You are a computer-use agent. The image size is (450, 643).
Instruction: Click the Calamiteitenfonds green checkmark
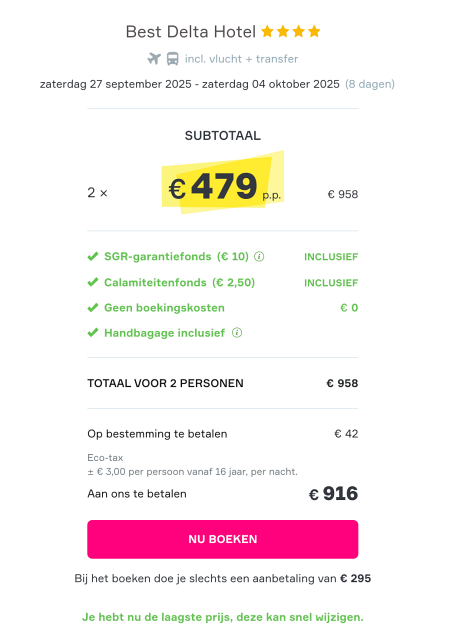tap(93, 282)
